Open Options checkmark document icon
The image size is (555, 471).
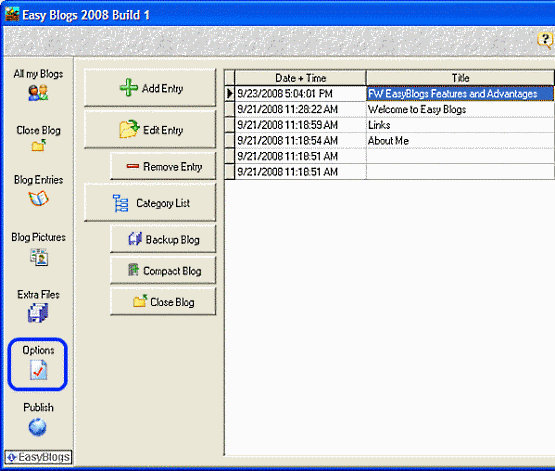(x=38, y=370)
